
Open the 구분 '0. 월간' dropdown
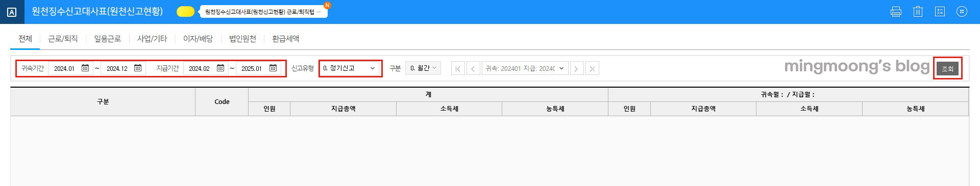(x=423, y=68)
